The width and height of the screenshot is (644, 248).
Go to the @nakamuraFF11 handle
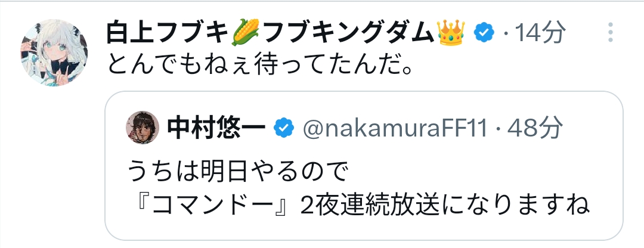(x=395, y=126)
